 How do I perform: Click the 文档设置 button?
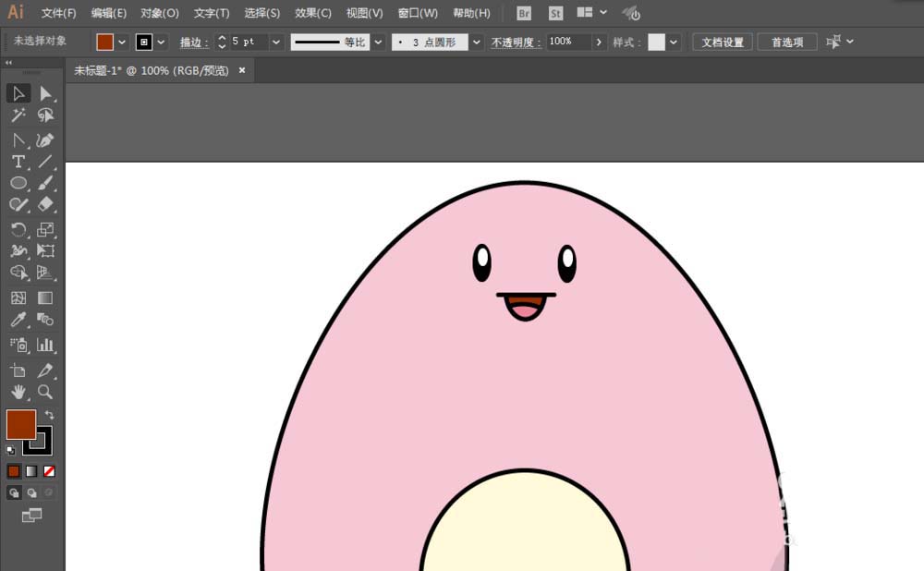723,43
